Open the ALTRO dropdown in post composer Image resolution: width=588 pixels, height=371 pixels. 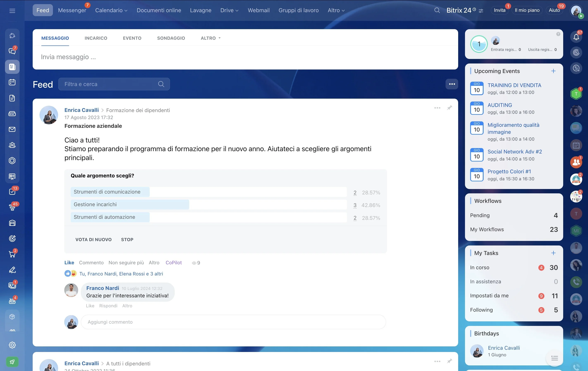pyautogui.click(x=210, y=38)
